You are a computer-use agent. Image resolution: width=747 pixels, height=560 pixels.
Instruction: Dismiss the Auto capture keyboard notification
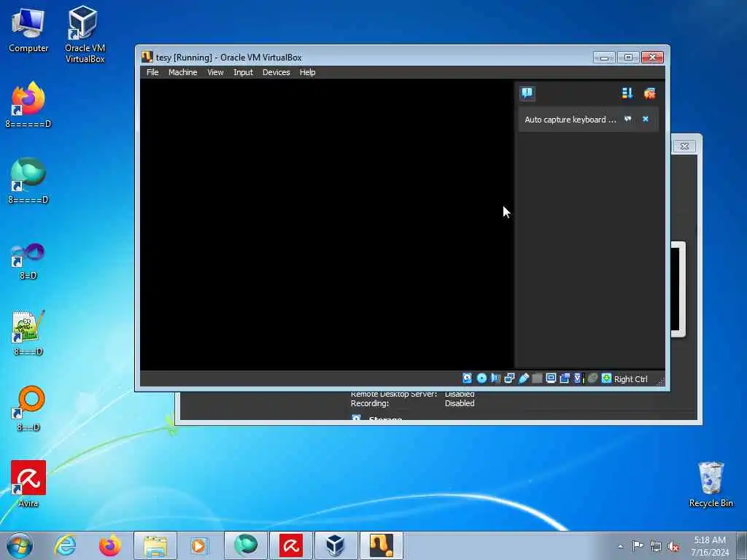click(x=646, y=119)
